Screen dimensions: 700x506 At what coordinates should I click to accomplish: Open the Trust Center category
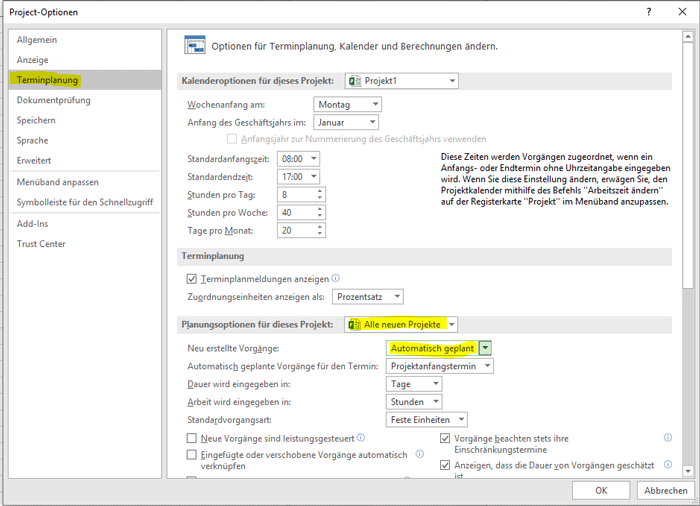(x=41, y=244)
